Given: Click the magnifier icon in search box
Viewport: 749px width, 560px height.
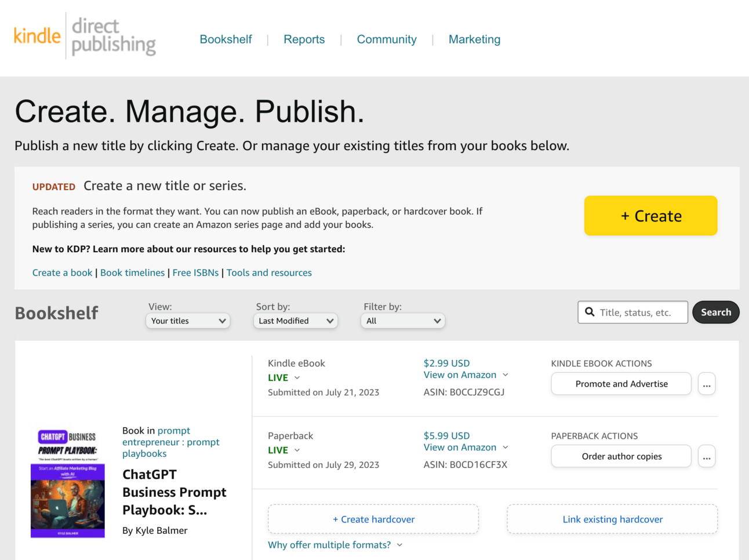Looking at the screenshot, I should pos(590,312).
